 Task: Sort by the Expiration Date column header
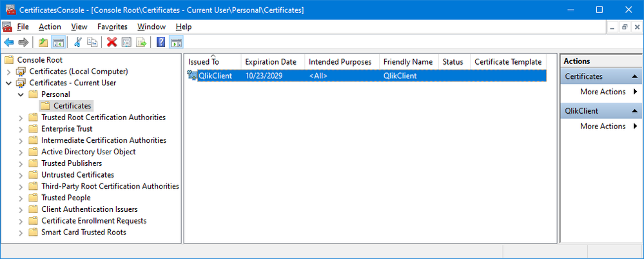273,62
